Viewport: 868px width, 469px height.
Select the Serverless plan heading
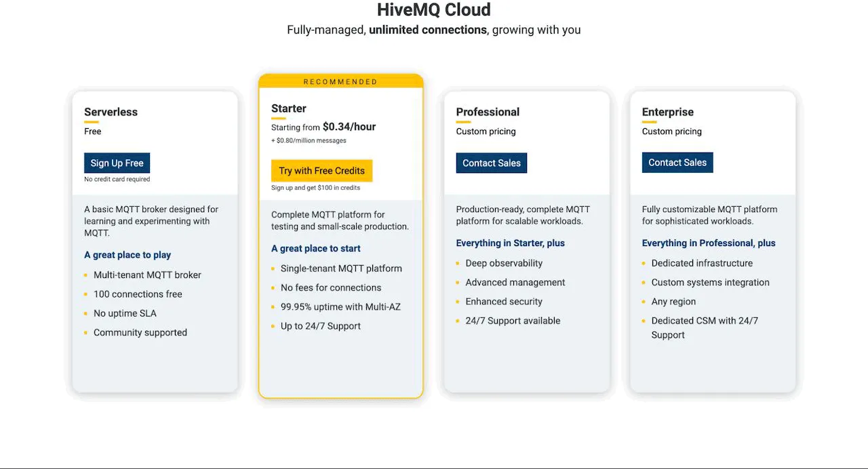pyautogui.click(x=111, y=112)
